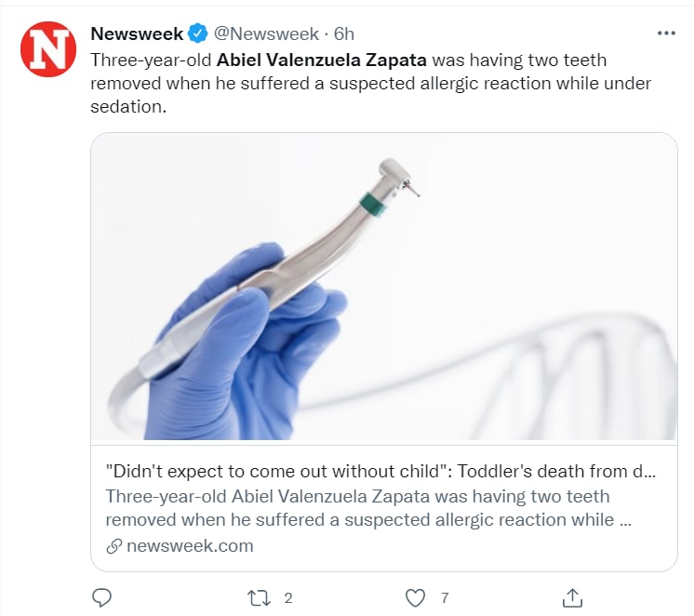This screenshot has height=616, width=694.
Task: Click the blue gloved hand in photo
Action: (242, 354)
